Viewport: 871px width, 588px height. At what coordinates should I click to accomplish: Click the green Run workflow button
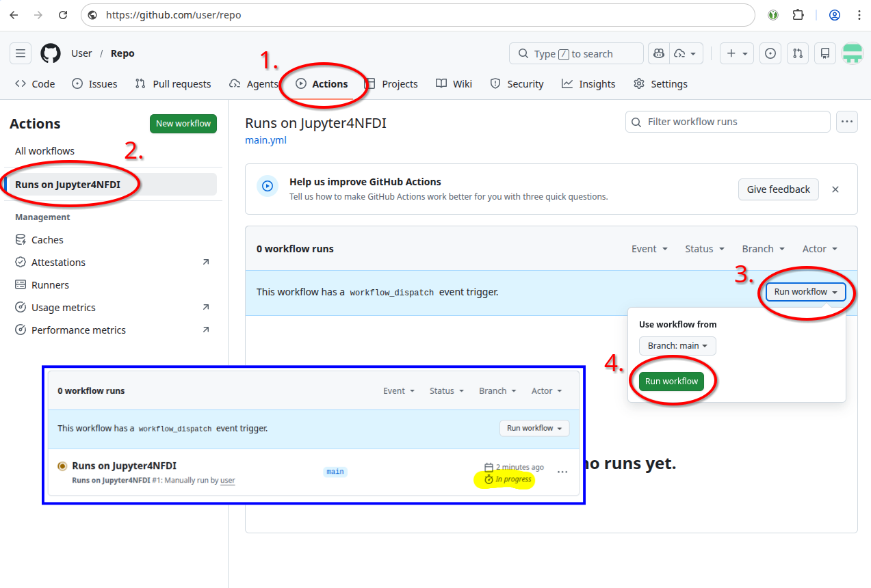[x=671, y=381]
